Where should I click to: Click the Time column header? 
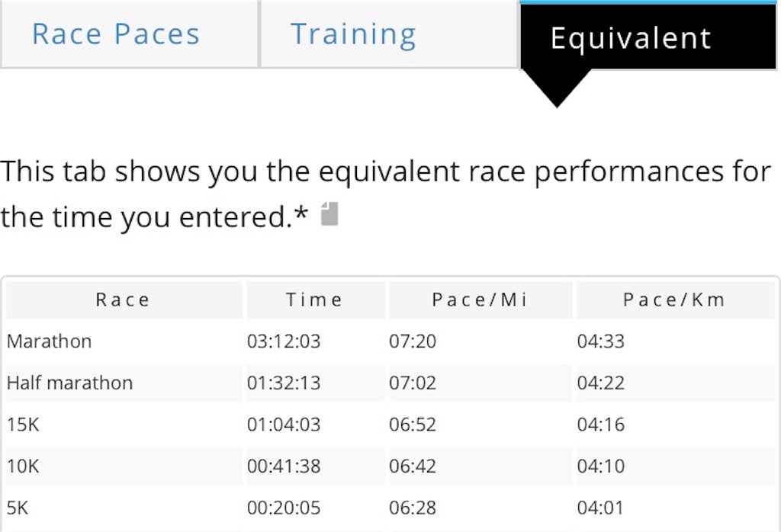(x=315, y=300)
